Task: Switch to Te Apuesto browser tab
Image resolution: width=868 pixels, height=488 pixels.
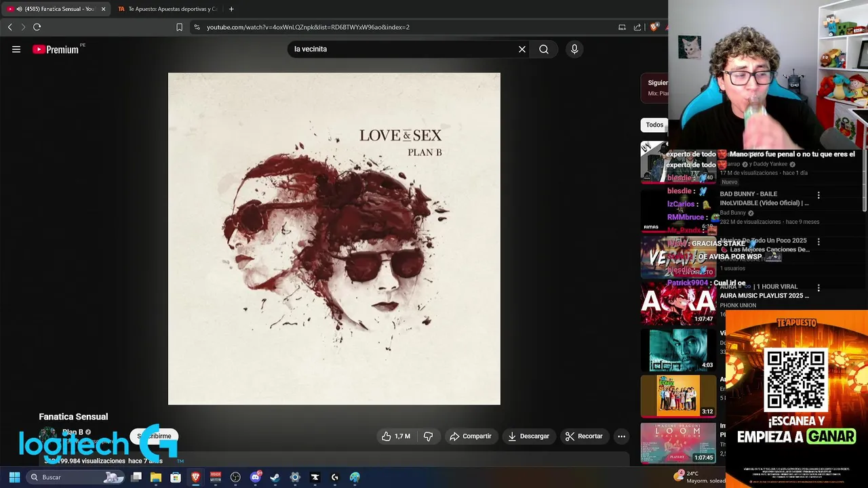Action: pyautogui.click(x=167, y=9)
